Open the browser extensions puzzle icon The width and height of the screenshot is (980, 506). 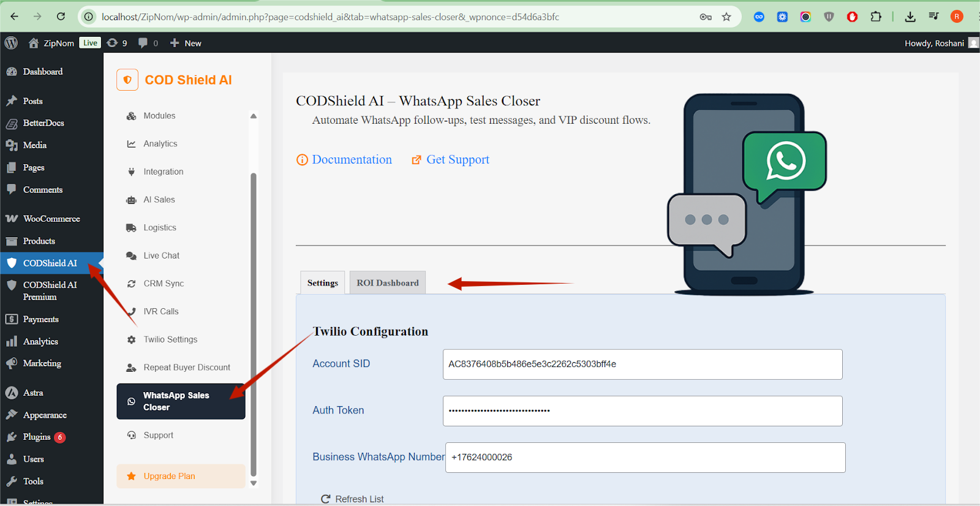click(876, 17)
